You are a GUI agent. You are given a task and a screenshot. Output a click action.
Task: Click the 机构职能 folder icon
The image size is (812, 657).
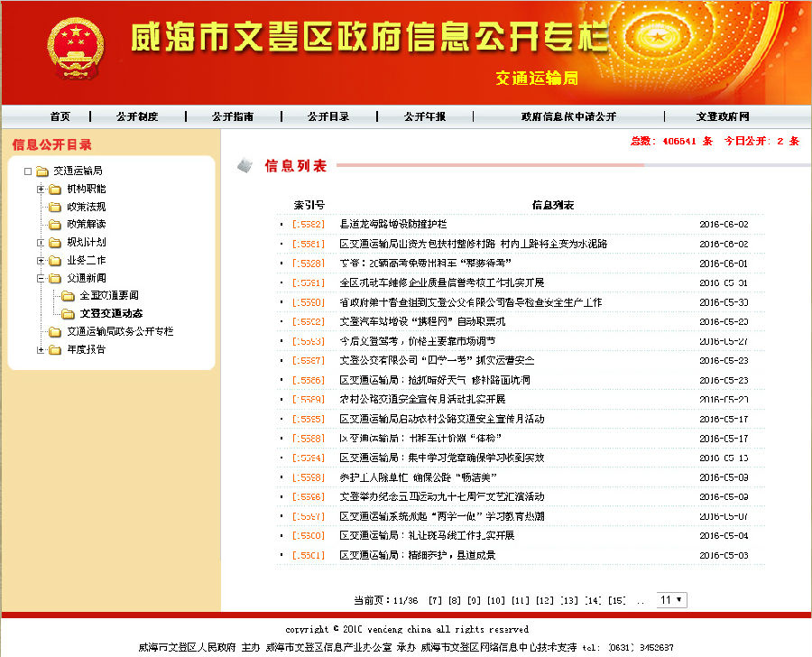click(x=54, y=189)
